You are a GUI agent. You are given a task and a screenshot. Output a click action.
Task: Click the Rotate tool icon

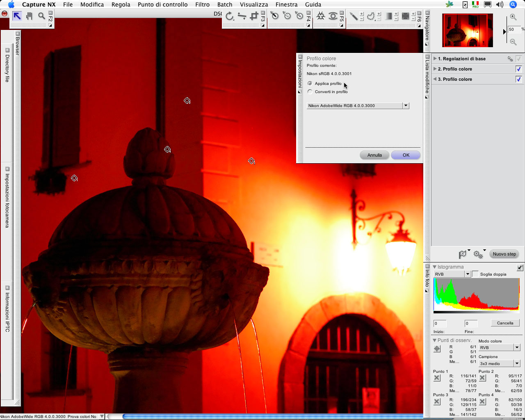coord(230,16)
